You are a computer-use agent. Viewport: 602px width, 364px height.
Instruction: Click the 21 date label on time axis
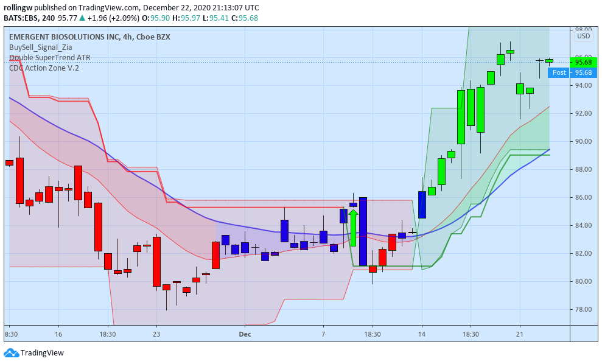520,334
